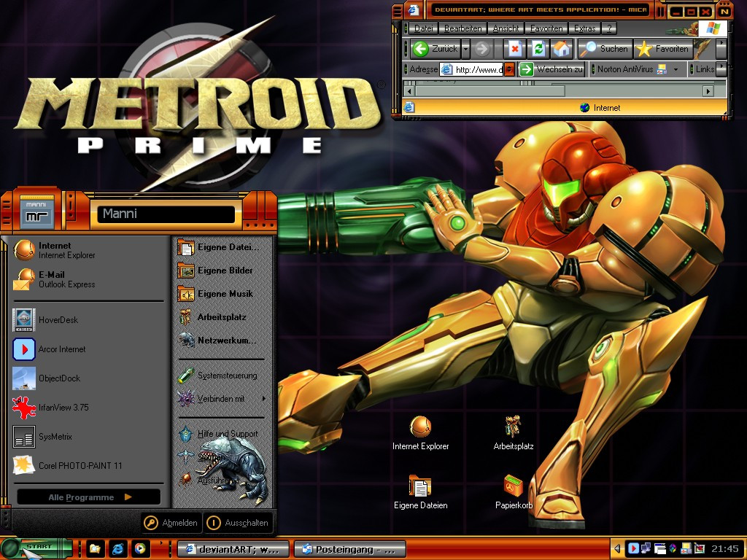747x560 pixels.
Task: Select the Papierkorb desktop icon
Action: pyautogui.click(x=514, y=492)
